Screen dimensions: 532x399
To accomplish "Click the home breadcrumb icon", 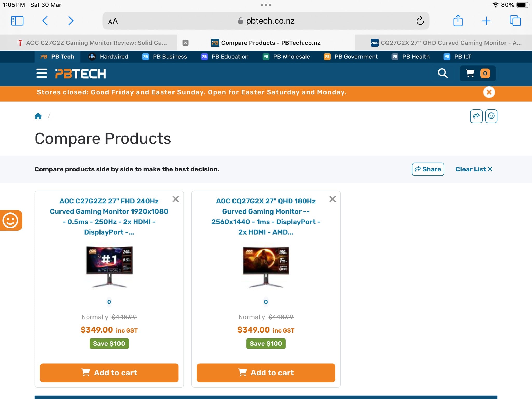I will [38, 116].
